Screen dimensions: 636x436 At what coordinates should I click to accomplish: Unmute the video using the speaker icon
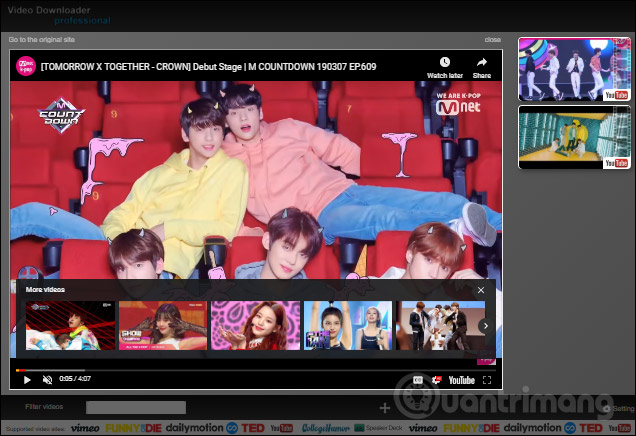click(x=47, y=380)
